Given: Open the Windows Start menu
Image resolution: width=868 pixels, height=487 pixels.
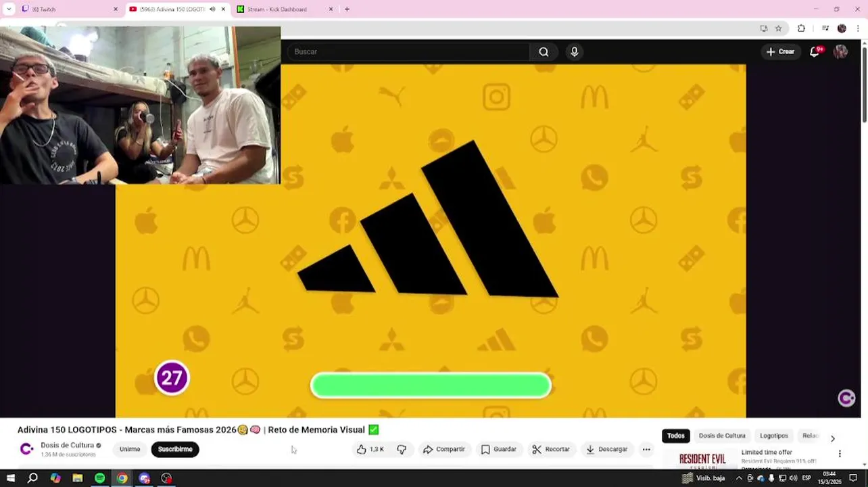Looking at the screenshot, I should [x=10, y=478].
